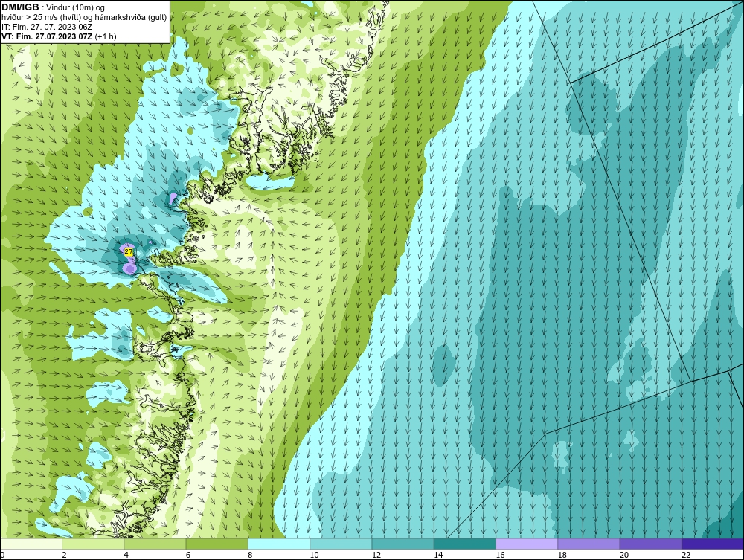Image resolution: width=744 pixels, height=560 pixels.
Task: Select the 20-22 m/s violet legend swatch
Action: 650,544
